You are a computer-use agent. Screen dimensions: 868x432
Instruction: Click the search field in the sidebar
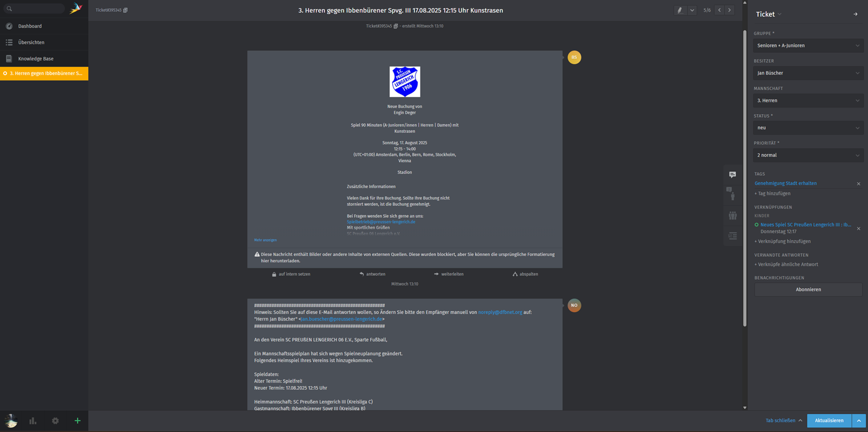point(35,9)
